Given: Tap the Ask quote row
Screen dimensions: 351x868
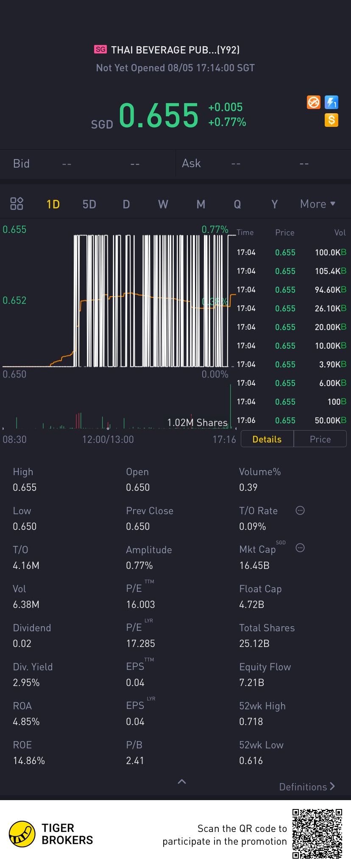Looking at the screenshot, I should point(263,163).
